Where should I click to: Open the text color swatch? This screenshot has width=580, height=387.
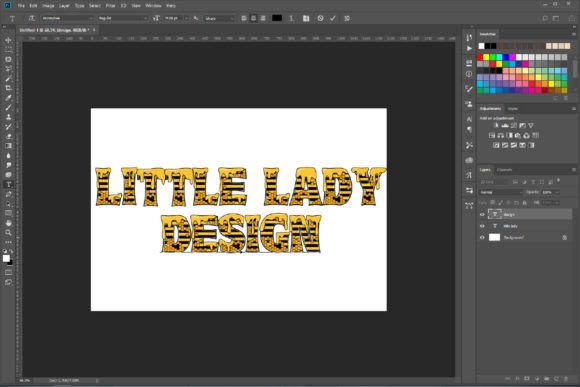coord(277,18)
